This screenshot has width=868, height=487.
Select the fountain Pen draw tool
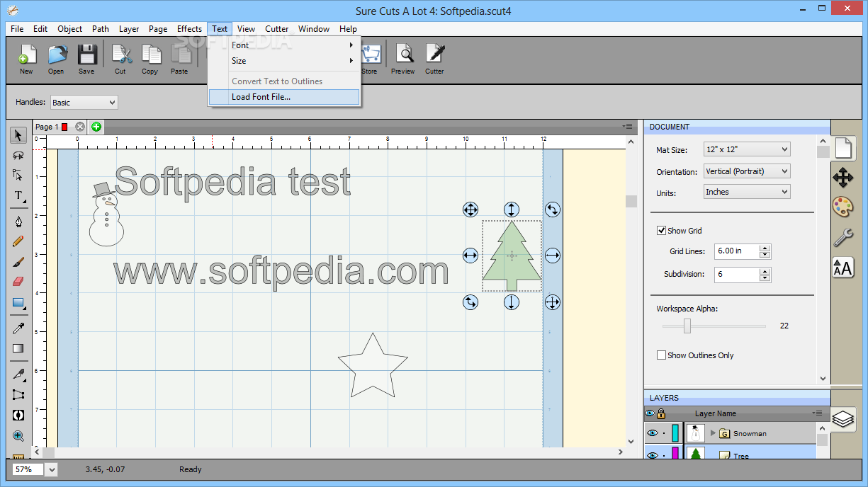tap(18, 222)
